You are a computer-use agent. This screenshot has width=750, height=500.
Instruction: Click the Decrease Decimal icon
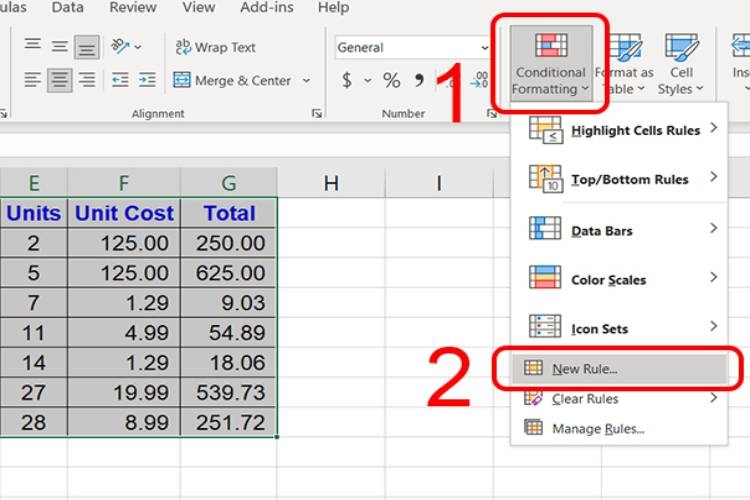[x=479, y=80]
